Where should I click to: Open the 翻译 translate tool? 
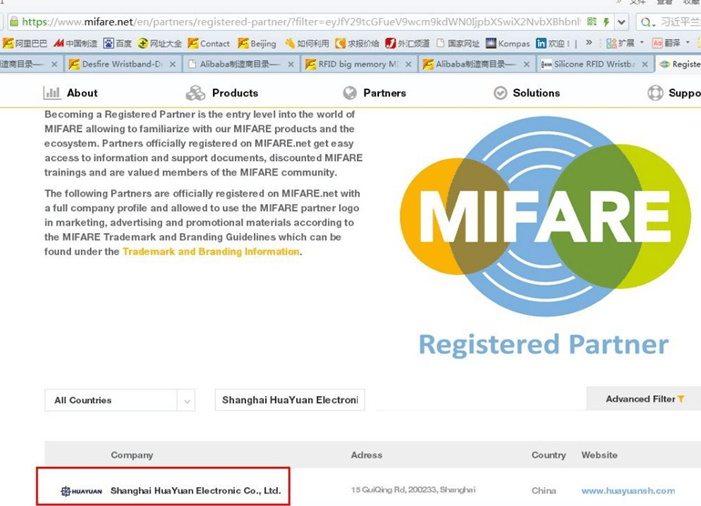[x=671, y=43]
